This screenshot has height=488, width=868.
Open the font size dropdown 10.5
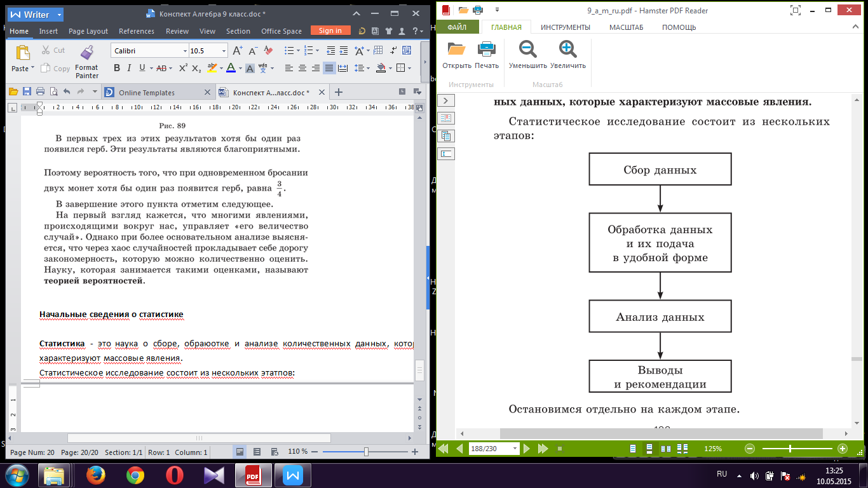(224, 51)
